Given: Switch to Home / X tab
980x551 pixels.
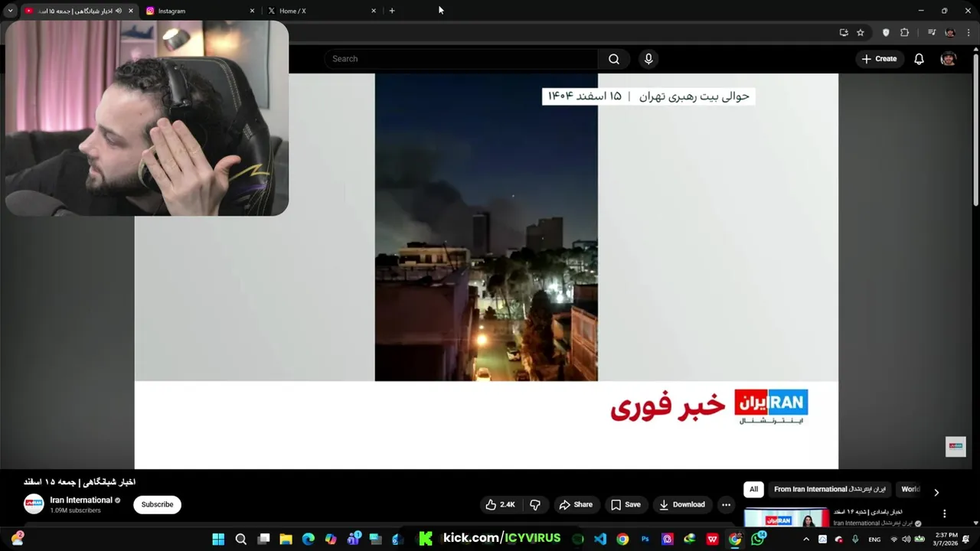Looking at the screenshot, I should [x=322, y=11].
